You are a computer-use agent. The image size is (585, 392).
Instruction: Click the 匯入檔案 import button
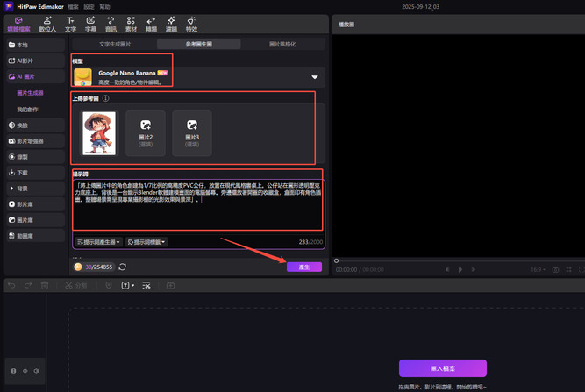click(x=442, y=367)
